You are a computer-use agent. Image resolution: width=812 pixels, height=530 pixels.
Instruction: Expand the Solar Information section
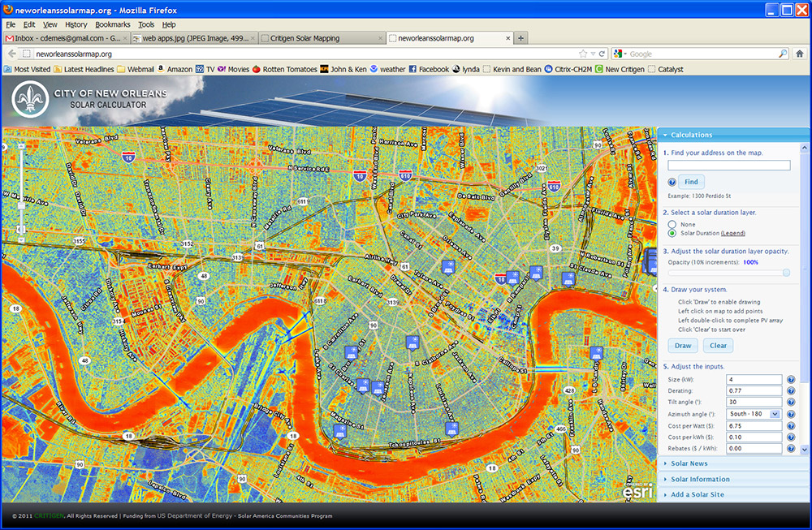700,480
